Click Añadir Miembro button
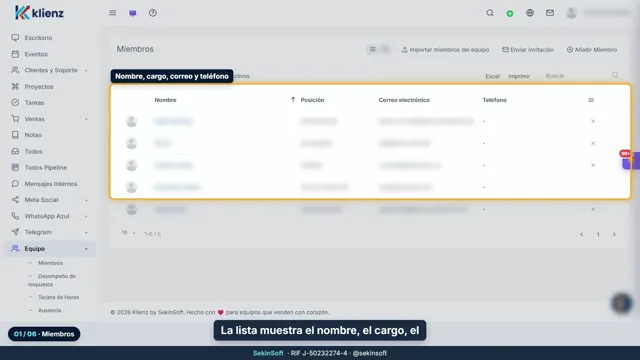Viewport: 640px width, 360px height. pos(592,49)
